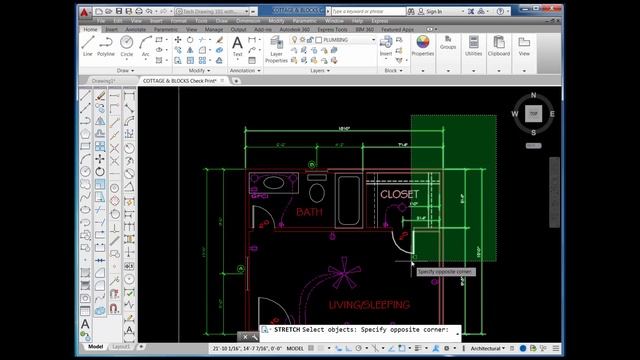Open the Dimension menu

click(248, 21)
